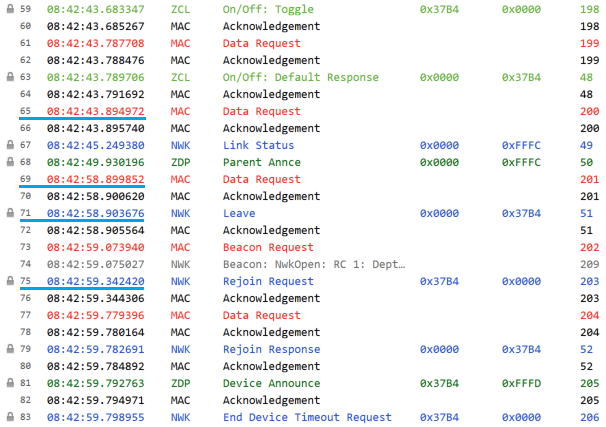The image size is (606, 427).
Task: Click the lock icon next to packet 71
Action: coord(9,213)
